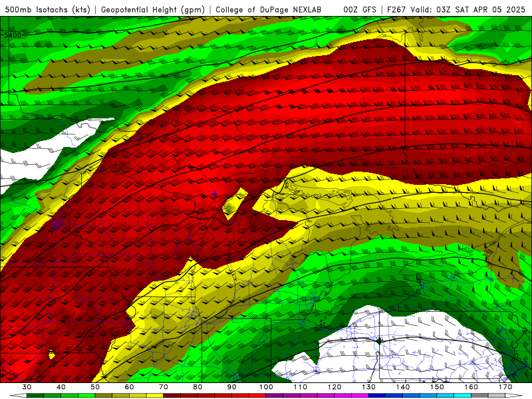Click the 70 value on the color scale
This screenshot has height=399, width=532.
pos(164,387)
